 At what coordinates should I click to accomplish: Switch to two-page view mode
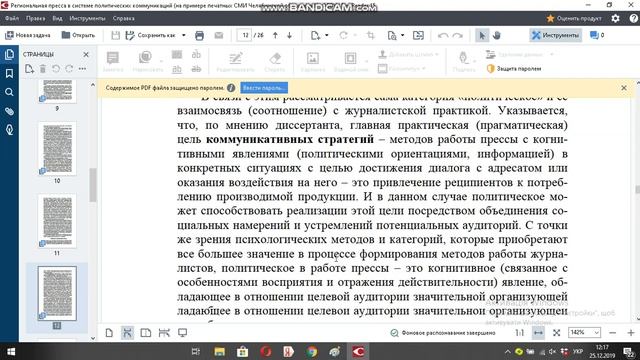pyautogui.click(x=146, y=333)
